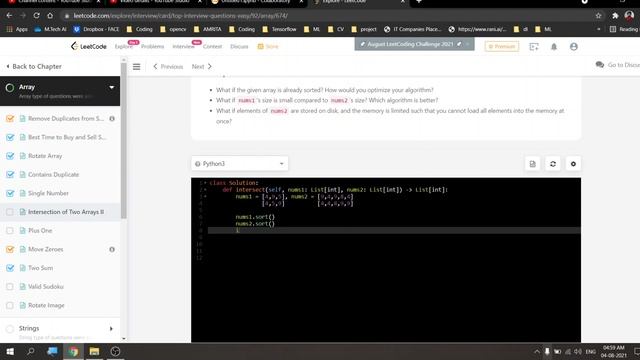The image size is (640, 360).
Task: Click the LeetCode logo
Action: [89, 46]
